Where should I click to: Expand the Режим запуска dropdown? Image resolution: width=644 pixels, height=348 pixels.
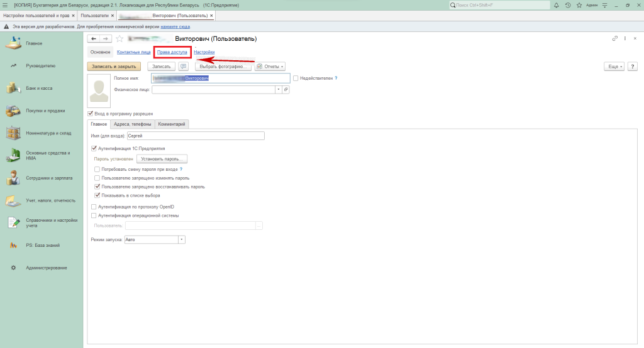click(x=182, y=239)
